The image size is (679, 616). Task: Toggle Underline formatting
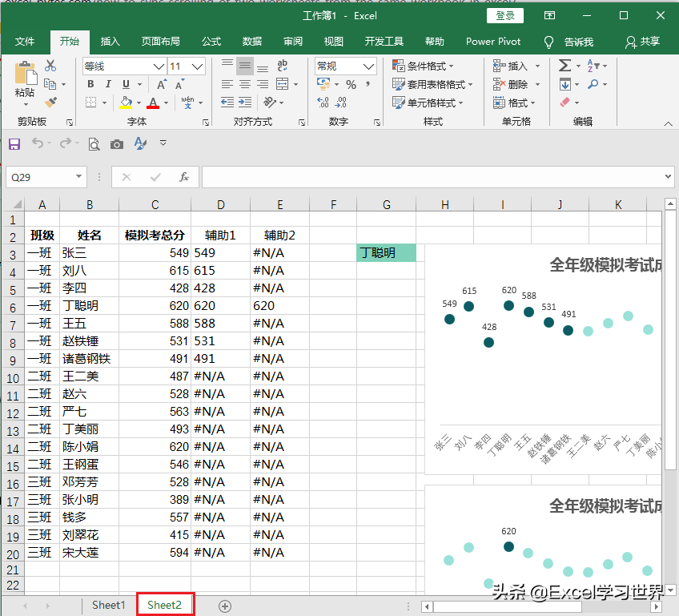pos(126,84)
